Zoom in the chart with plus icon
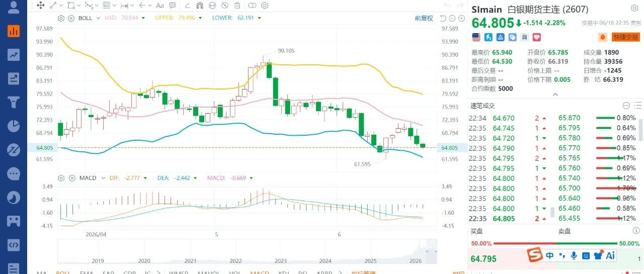Image resolution: width=644 pixels, height=274 pixels. click(x=461, y=18)
